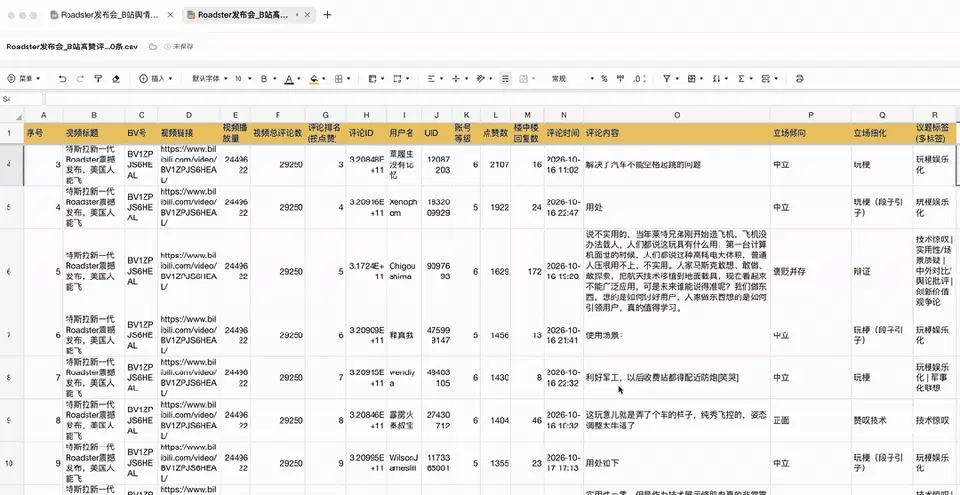Screen dimensions: 960x495
Task: Click the vertical alignment icon
Action: (456, 78)
